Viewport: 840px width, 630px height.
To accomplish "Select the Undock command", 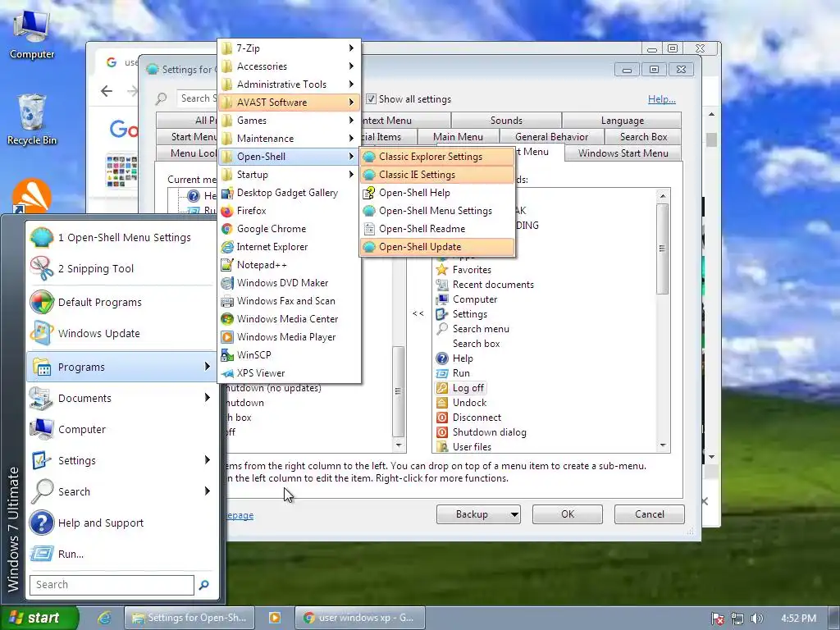I will pyautogui.click(x=462, y=403).
